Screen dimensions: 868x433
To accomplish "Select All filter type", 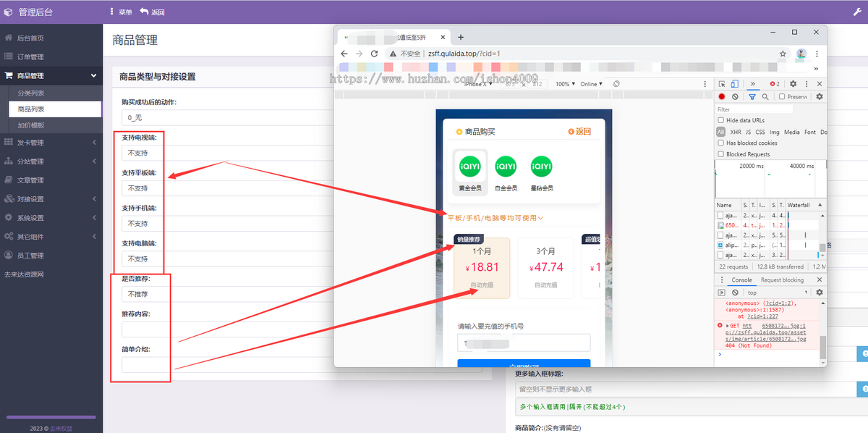I will pos(721,132).
